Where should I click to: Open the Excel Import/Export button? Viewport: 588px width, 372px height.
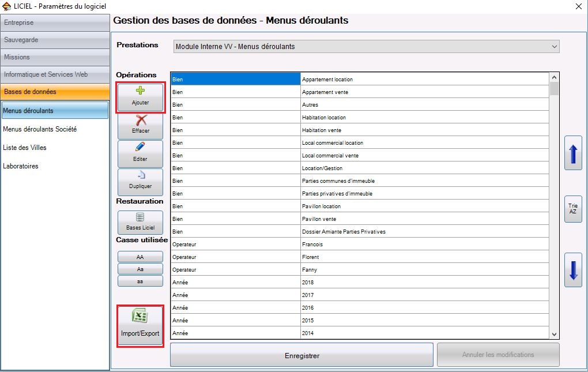140,325
